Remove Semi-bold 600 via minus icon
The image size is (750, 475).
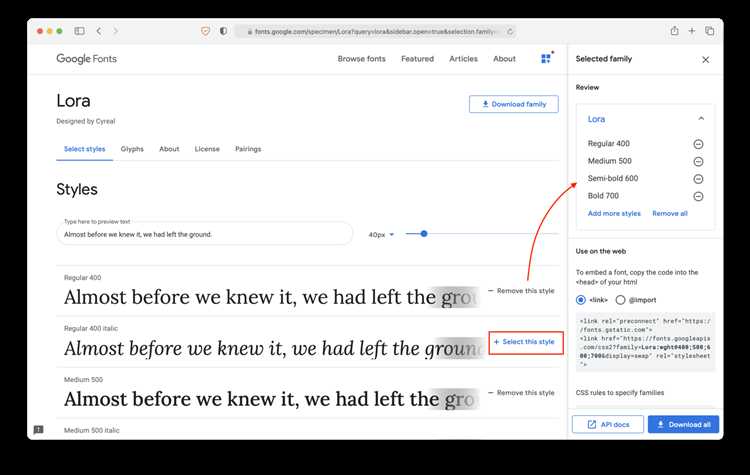click(x=698, y=179)
